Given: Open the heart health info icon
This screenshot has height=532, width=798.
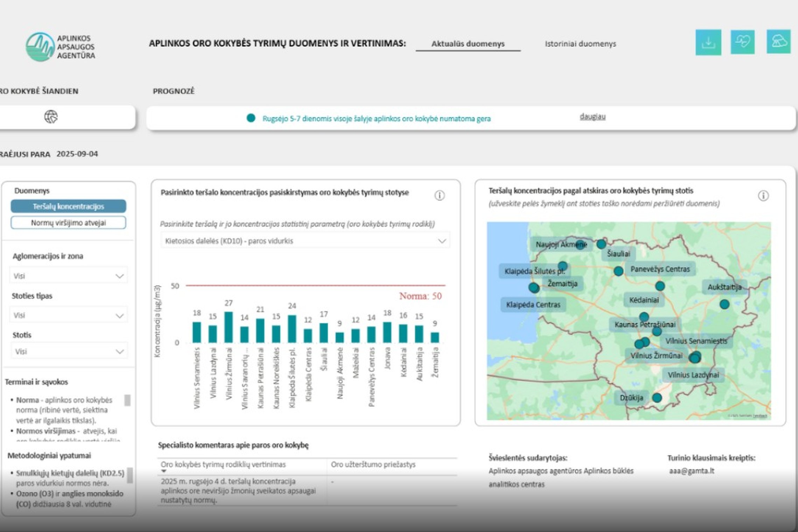Looking at the screenshot, I should [743, 42].
